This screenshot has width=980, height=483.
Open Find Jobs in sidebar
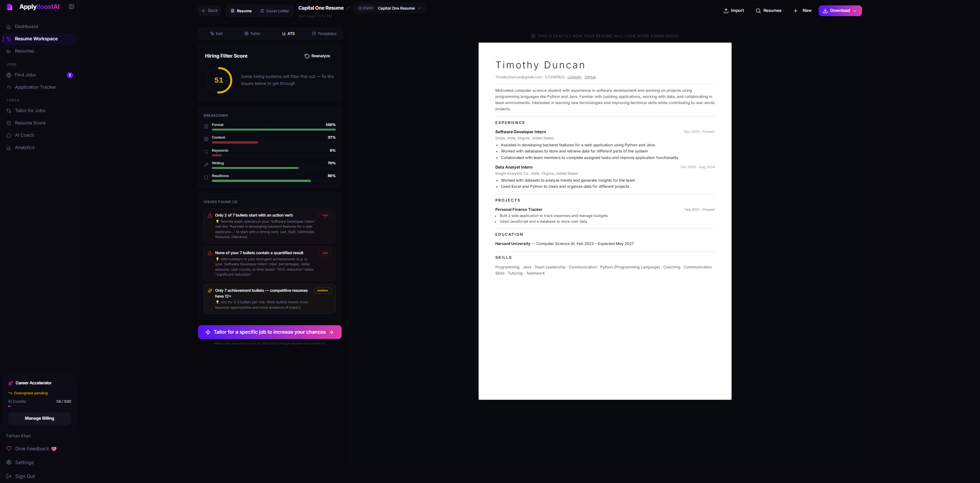(x=25, y=75)
